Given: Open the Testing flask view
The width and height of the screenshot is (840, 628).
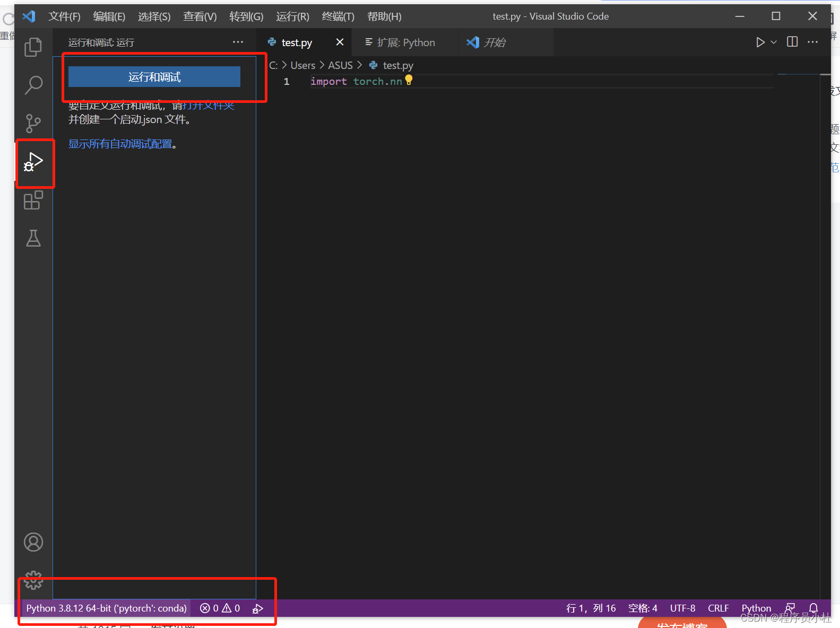Looking at the screenshot, I should (33, 238).
